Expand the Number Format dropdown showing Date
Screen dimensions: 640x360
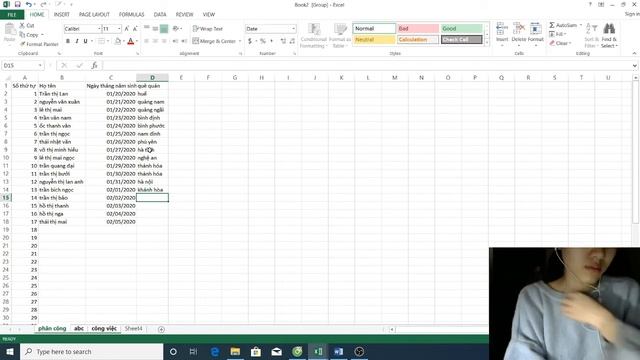293,29
